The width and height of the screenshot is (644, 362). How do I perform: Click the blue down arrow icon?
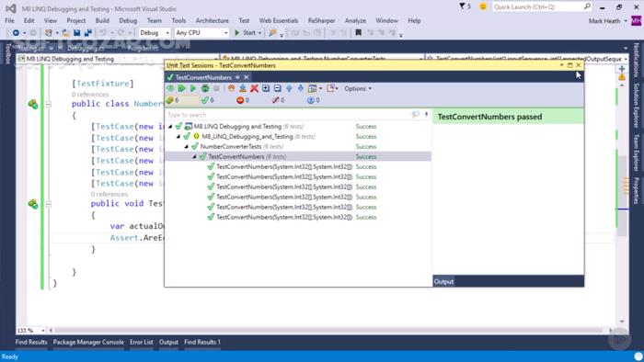coord(301,88)
